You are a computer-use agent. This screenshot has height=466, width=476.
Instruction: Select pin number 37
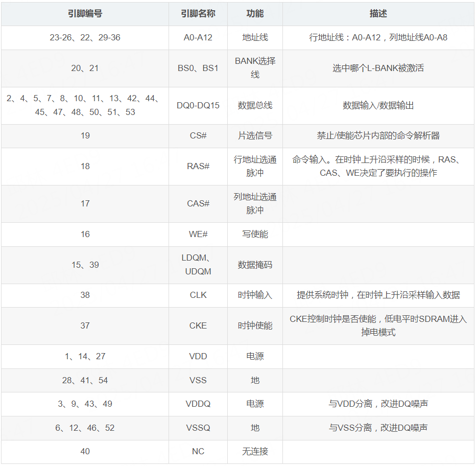click(x=85, y=325)
